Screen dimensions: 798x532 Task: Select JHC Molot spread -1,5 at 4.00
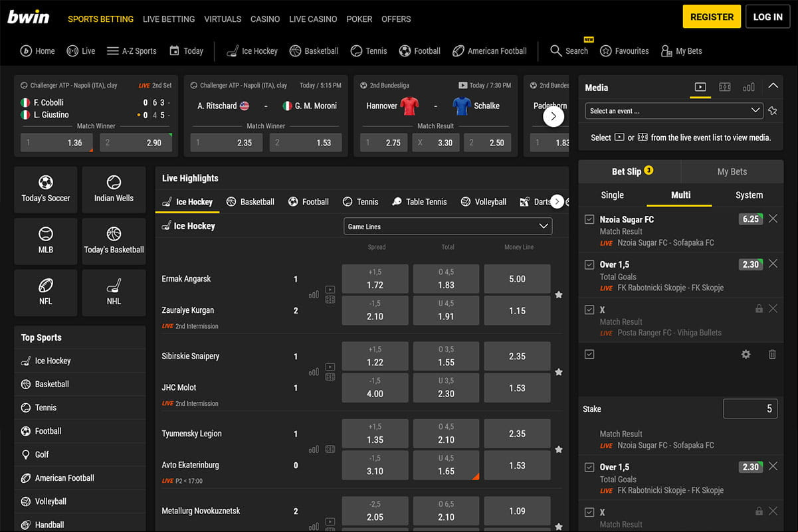[x=375, y=388]
